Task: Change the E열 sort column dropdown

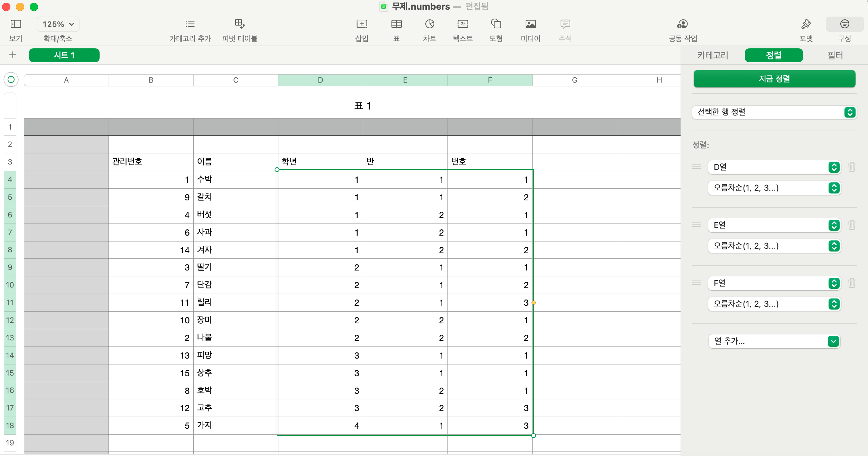Action: [x=774, y=225]
